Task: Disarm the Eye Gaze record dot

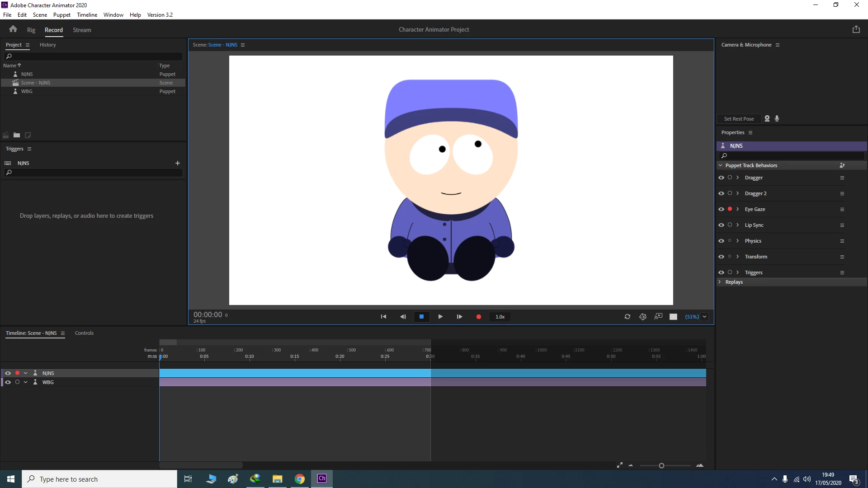Action: pyautogui.click(x=730, y=209)
